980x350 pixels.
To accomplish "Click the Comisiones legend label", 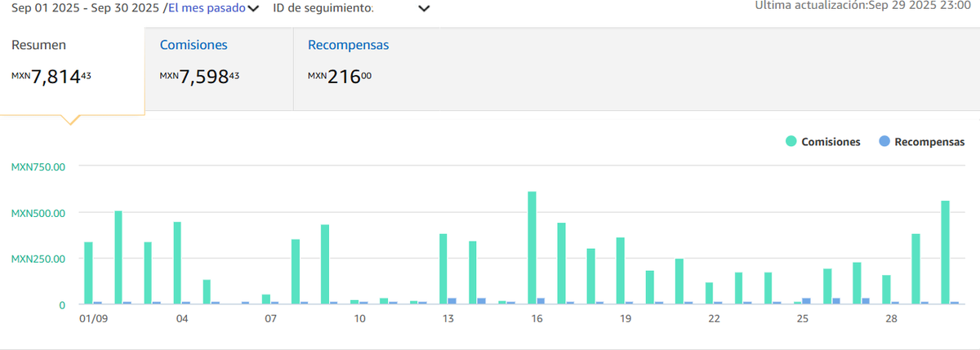I will pyautogui.click(x=831, y=141).
